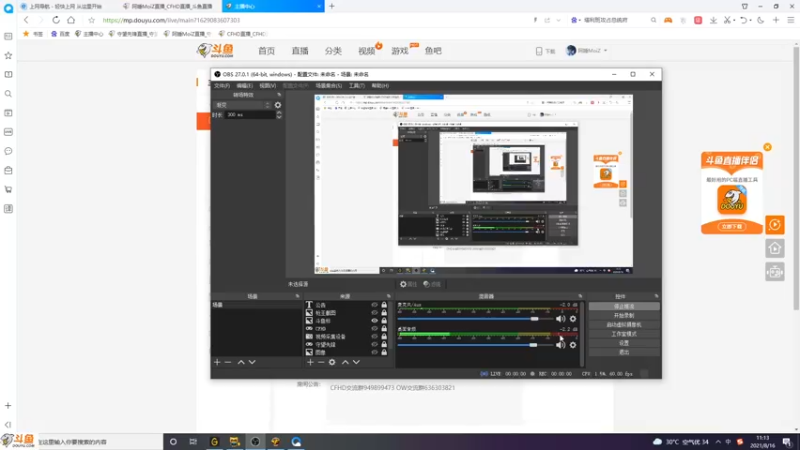
Task: Click the 设置 settings button in controls
Action: (x=623, y=343)
